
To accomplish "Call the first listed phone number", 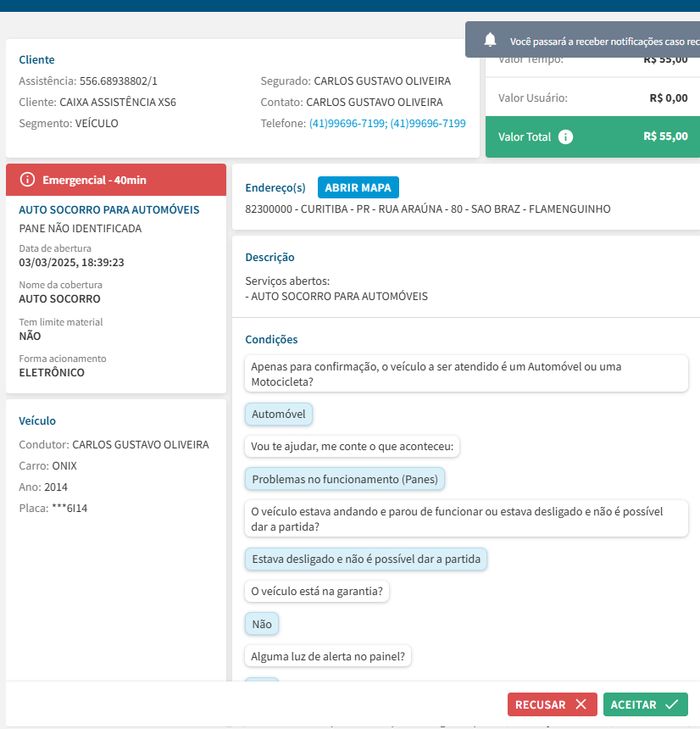I will point(347,124).
